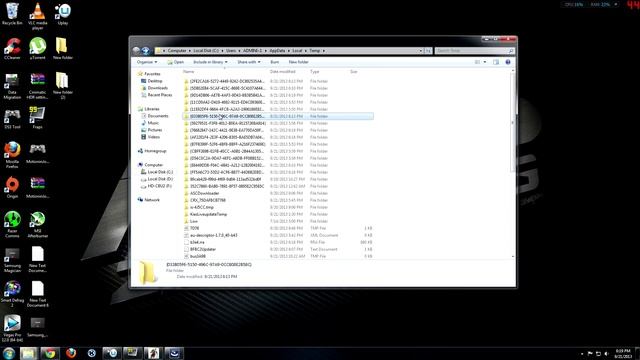Open the uTorrent desktop shortcut
The width and height of the screenshot is (640, 360).
click(38, 49)
